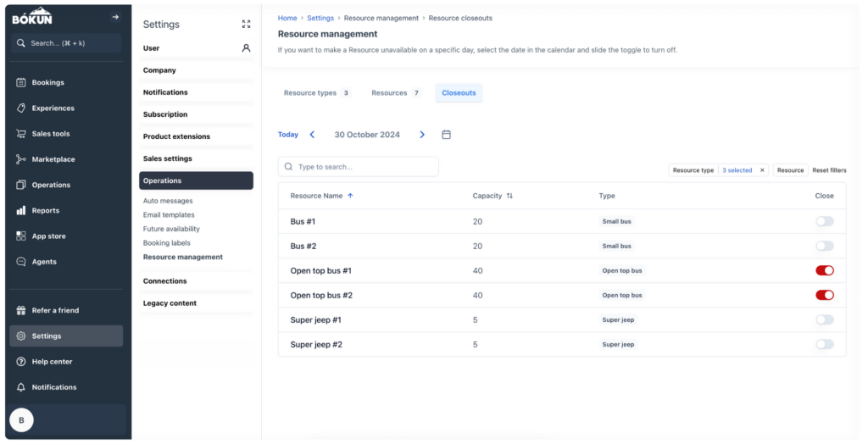The height and width of the screenshot is (444, 868).
Task: Click the Notifications bell icon
Action: point(21,387)
